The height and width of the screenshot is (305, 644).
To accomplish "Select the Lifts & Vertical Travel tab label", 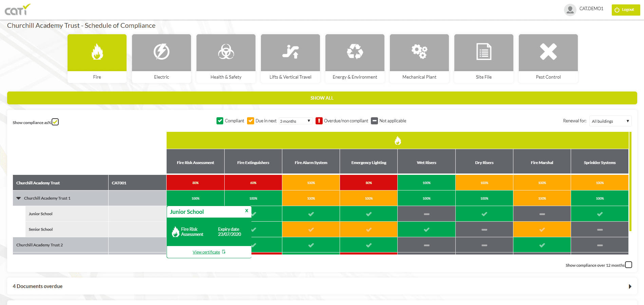I will pos(290,77).
